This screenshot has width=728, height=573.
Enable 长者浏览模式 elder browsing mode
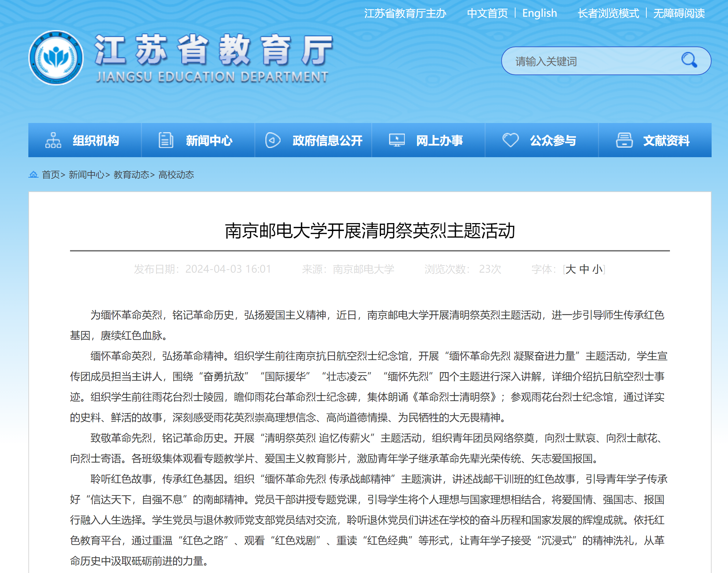(608, 13)
